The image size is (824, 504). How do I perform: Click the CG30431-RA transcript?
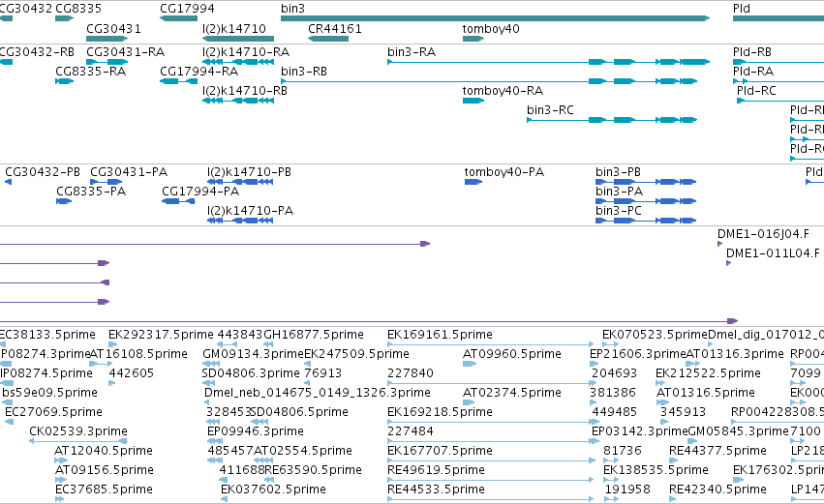click(x=107, y=62)
